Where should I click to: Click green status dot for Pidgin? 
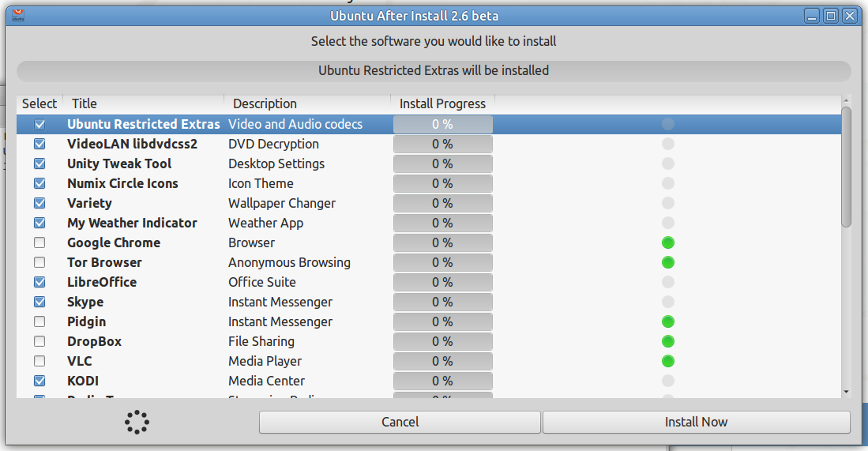[x=668, y=321]
